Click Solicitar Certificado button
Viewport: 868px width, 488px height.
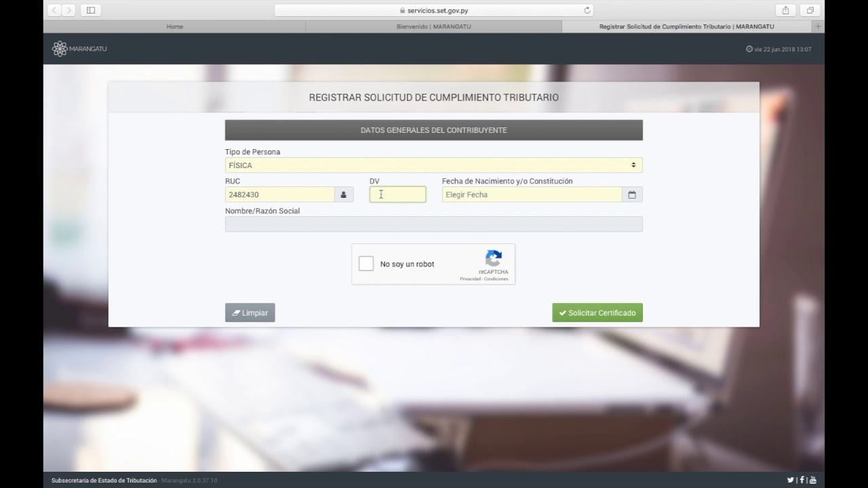597,312
